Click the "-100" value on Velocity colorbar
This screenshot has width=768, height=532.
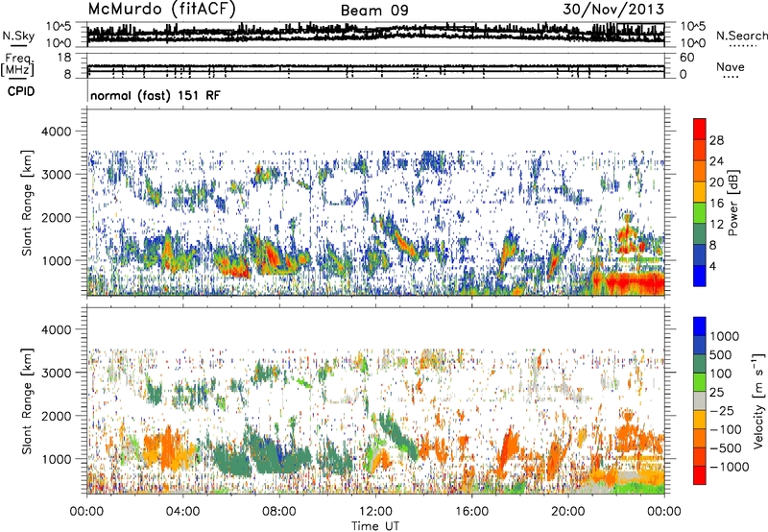tap(726, 429)
